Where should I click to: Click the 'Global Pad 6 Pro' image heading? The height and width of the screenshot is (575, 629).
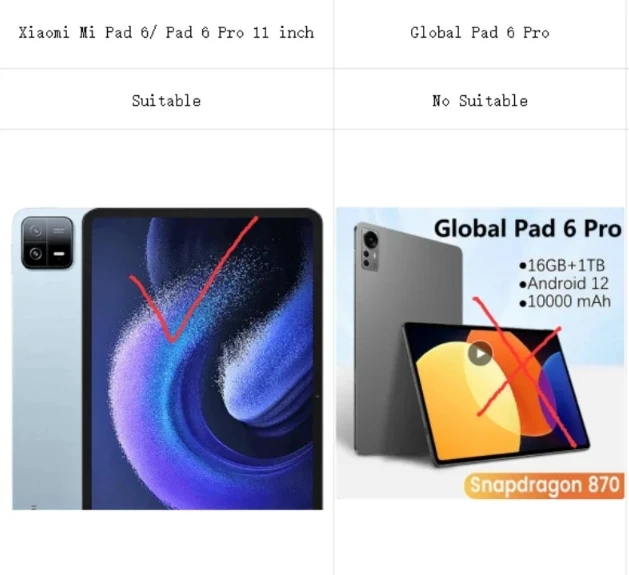(x=528, y=229)
